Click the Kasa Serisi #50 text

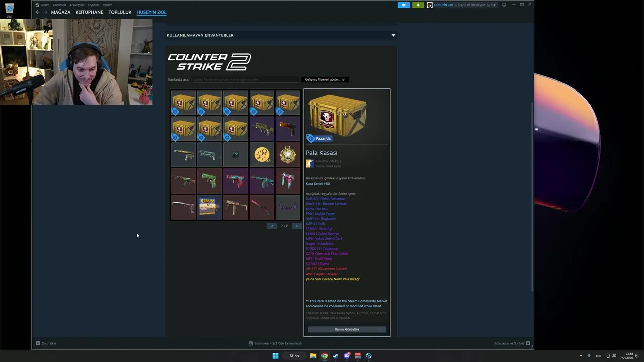[x=318, y=184]
